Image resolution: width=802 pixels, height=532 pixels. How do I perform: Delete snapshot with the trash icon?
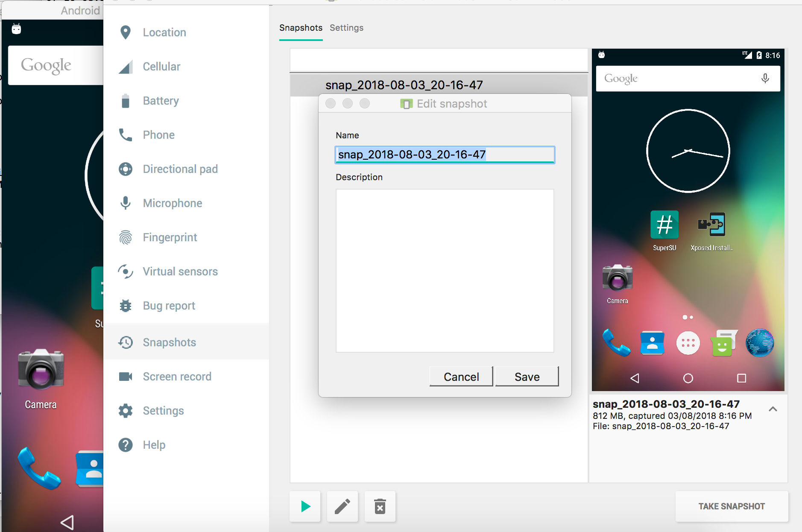(380, 506)
